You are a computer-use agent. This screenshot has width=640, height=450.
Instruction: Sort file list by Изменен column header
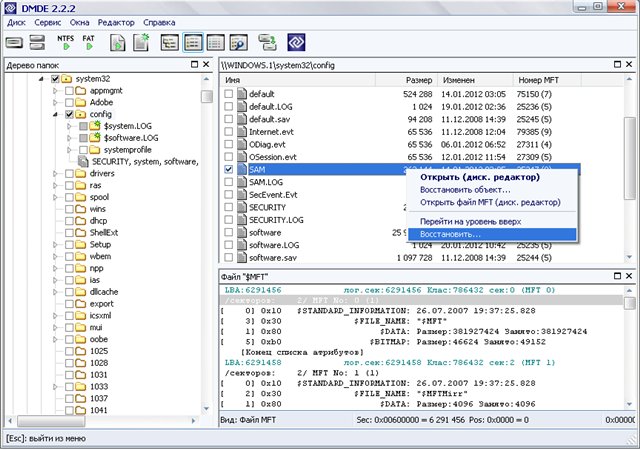point(475,80)
